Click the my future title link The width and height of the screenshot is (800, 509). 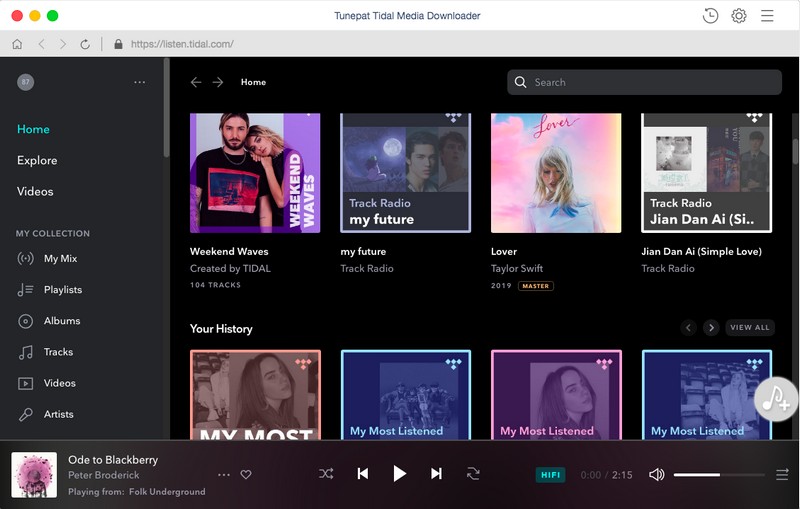[363, 251]
